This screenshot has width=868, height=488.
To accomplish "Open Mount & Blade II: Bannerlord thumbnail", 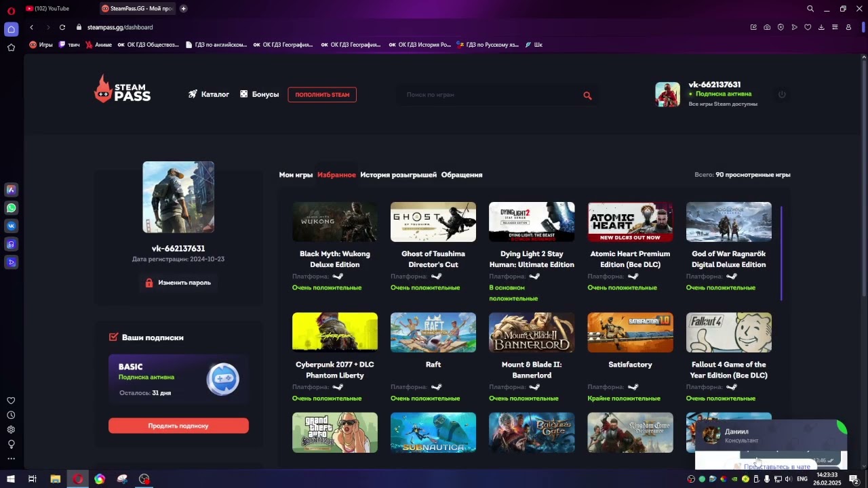I will 532,332.
